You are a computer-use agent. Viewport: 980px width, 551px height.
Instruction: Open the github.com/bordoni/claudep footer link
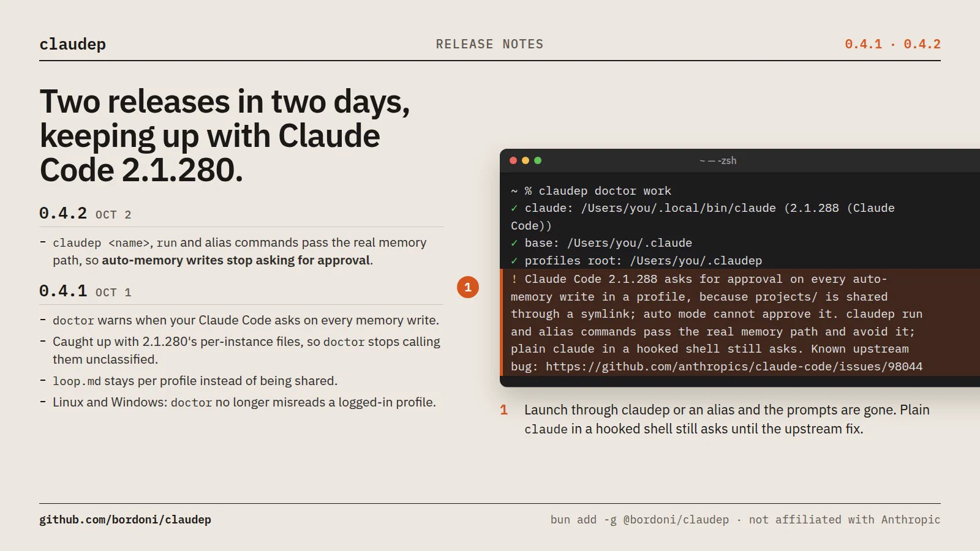point(125,520)
